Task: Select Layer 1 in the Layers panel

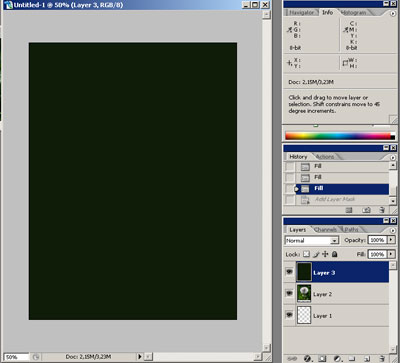Action: pos(342,315)
